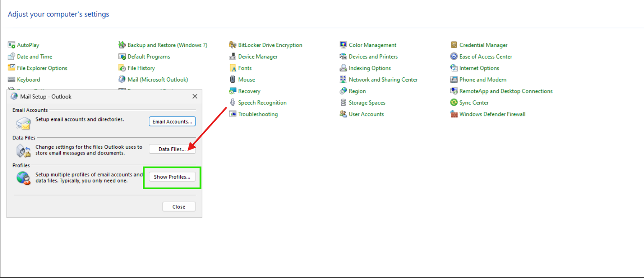644x278 pixels.
Task: Click the Show Profiles... button
Action: [172, 177]
